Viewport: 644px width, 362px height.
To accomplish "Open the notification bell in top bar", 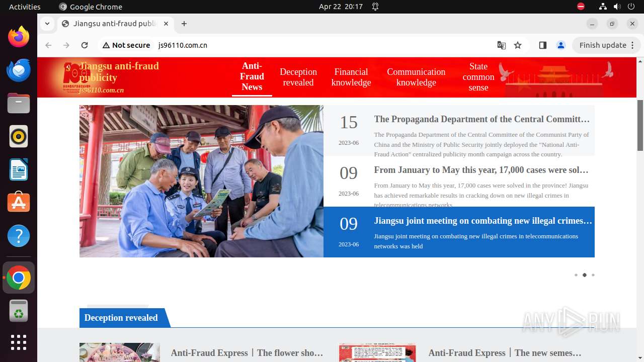I will [375, 7].
